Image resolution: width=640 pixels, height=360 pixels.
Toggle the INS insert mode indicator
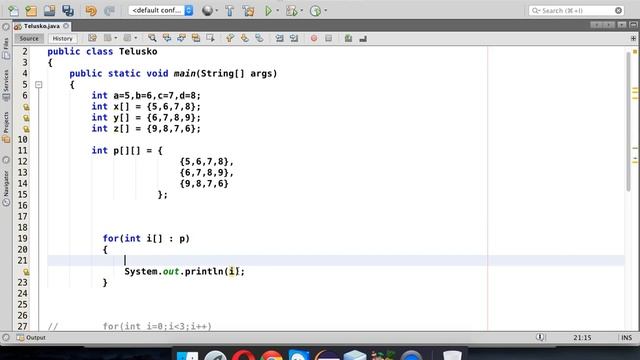pyautogui.click(x=627, y=338)
